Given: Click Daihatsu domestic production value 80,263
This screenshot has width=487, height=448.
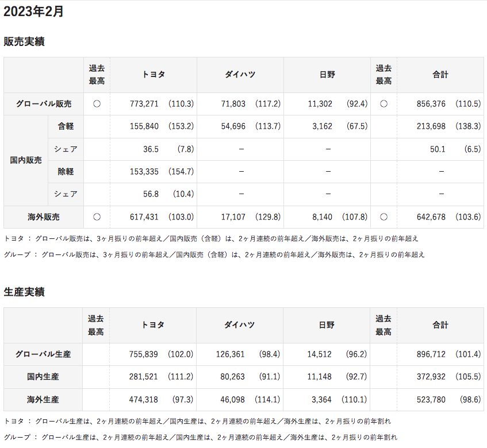Looking at the screenshot, I should [x=233, y=377].
